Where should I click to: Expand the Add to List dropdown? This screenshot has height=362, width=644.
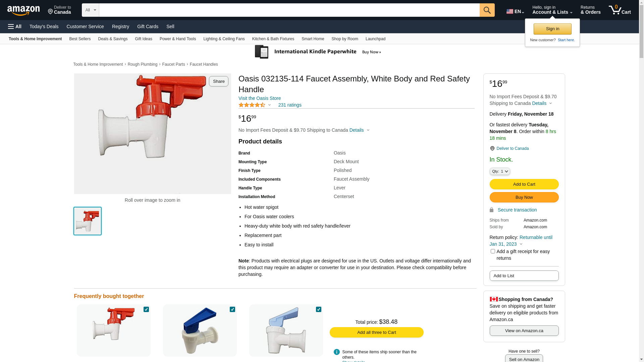tap(524, 276)
